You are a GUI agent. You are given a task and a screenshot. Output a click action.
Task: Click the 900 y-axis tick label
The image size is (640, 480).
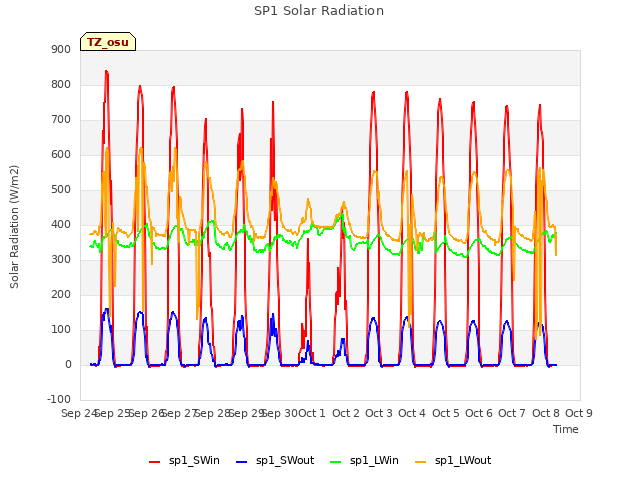61,49
